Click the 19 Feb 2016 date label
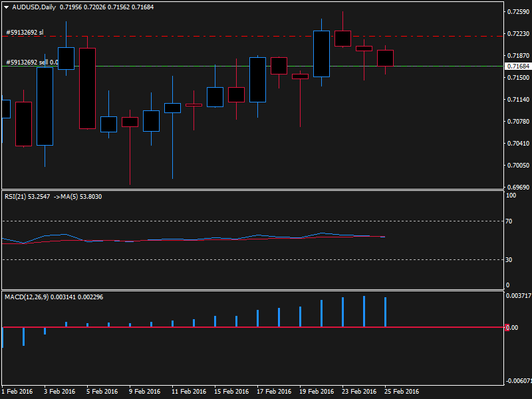The height and width of the screenshot is (399, 532). tap(317, 392)
